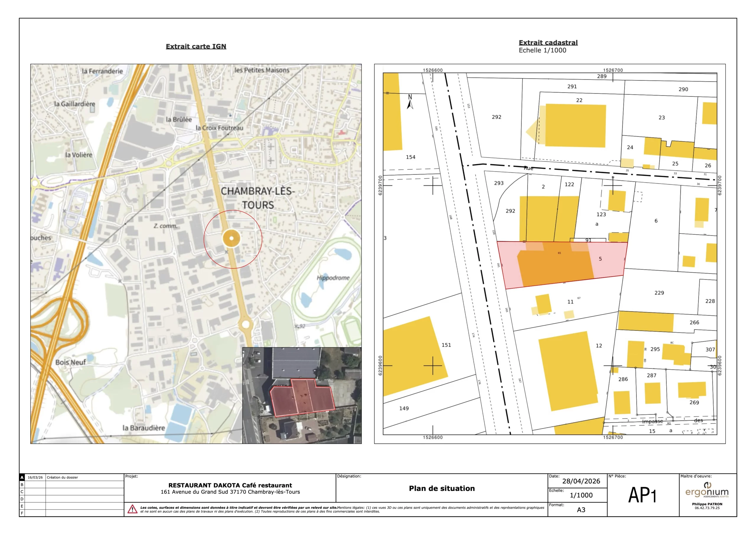Click the 'la Gaillardière' map label

74,104
